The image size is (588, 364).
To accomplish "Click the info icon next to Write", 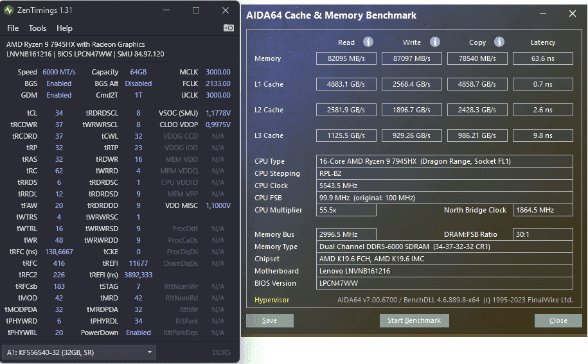I will (x=435, y=42).
